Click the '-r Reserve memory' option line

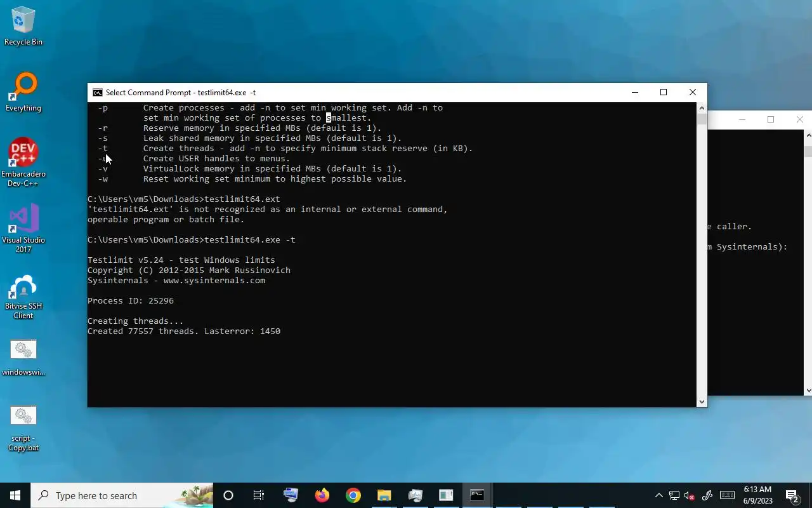[x=240, y=128]
